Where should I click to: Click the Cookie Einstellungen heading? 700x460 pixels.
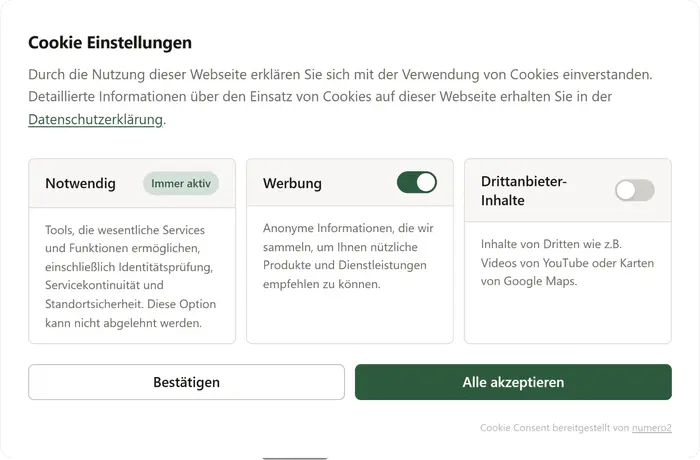point(110,43)
